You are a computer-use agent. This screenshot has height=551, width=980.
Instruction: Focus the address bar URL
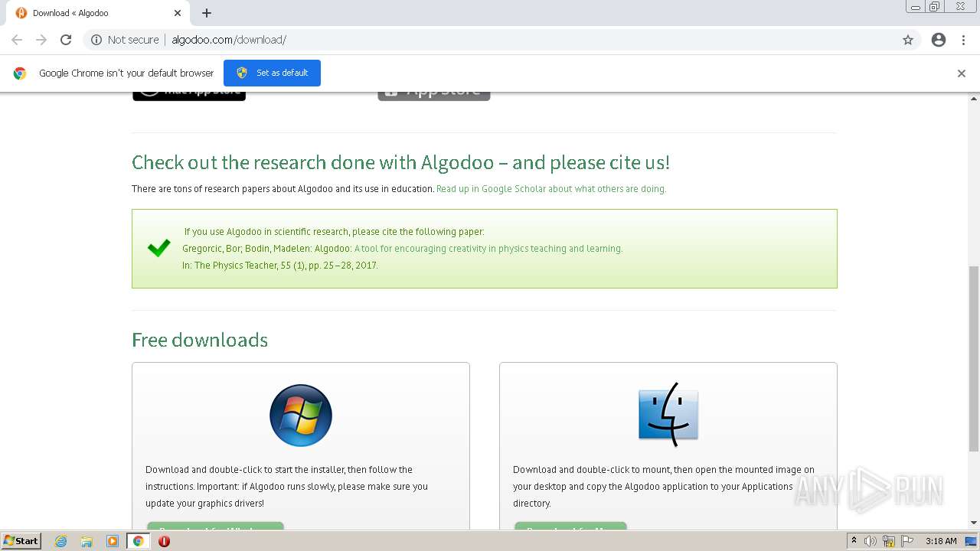point(229,40)
